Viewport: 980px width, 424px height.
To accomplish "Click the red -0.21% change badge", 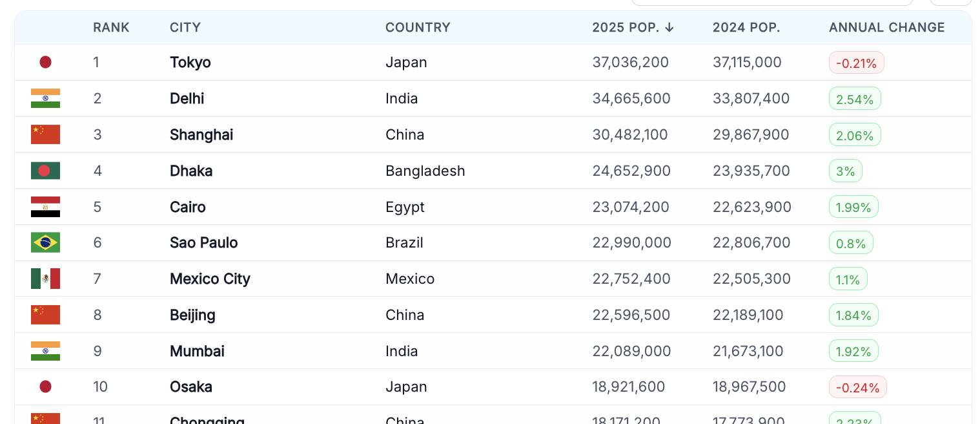I will coord(856,63).
